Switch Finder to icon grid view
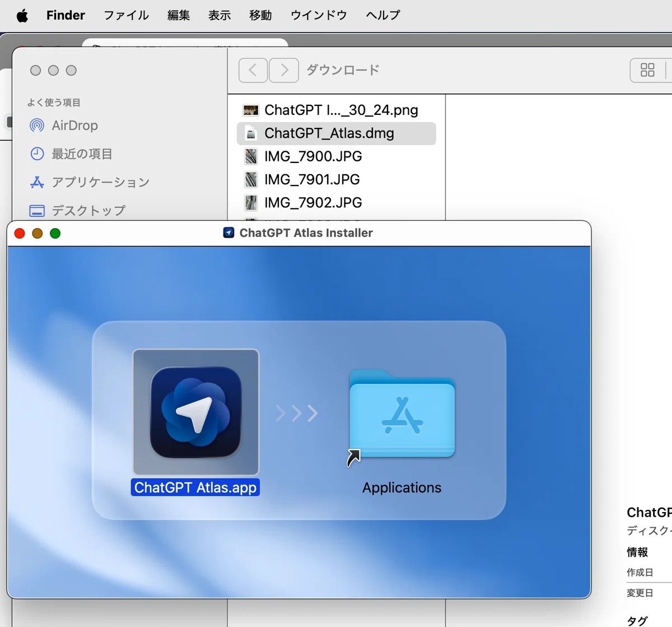The image size is (672, 627). [x=648, y=70]
